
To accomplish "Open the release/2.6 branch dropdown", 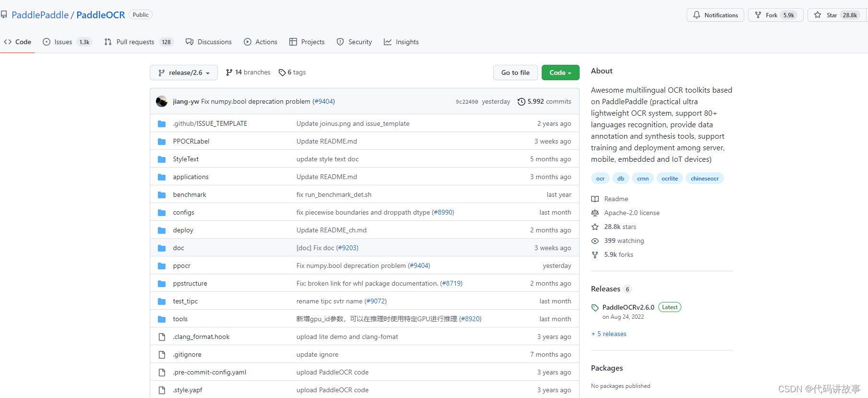I will tap(184, 72).
